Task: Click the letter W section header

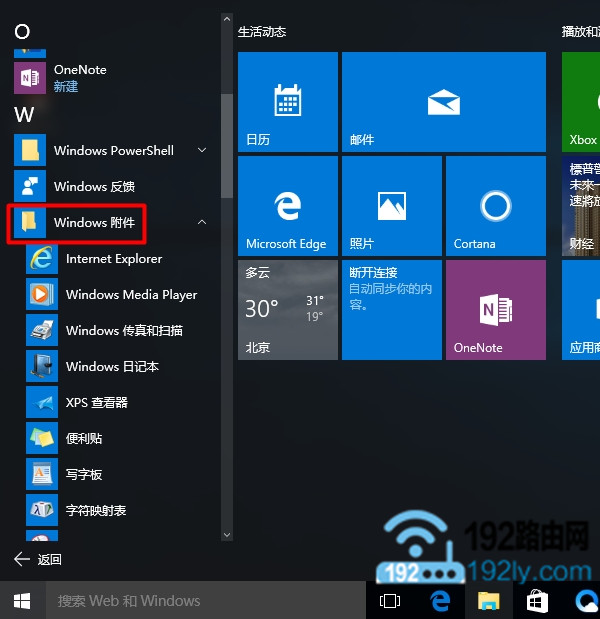Action: pos(24,114)
